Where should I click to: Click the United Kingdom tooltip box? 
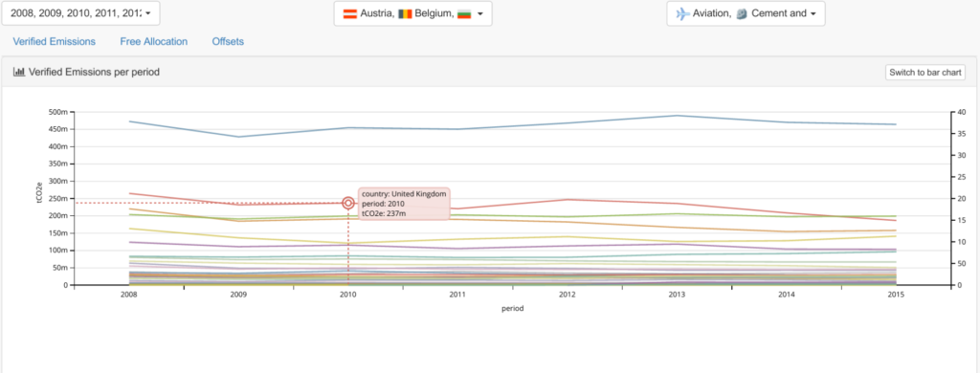[x=404, y=203]
